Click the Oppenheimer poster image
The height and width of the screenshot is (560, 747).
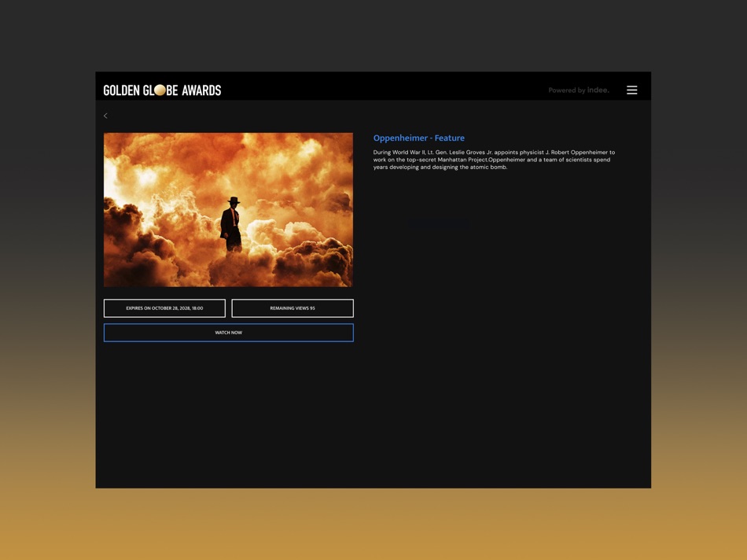228,209
